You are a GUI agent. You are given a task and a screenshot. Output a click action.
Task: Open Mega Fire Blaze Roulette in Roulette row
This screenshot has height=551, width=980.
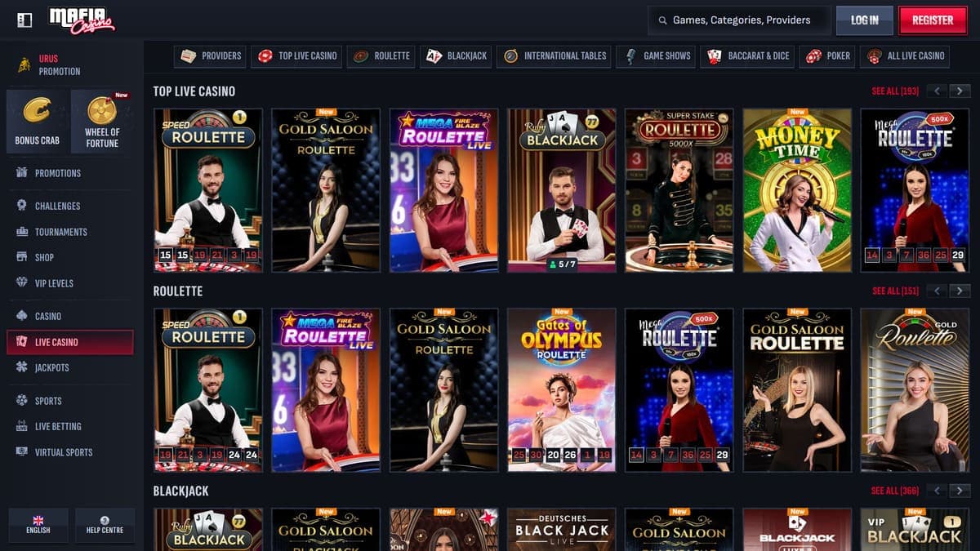(326, 390)
